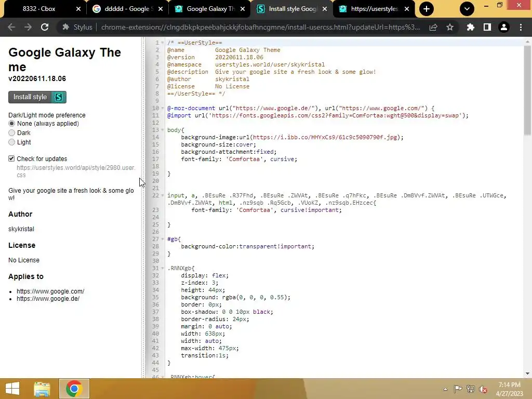Click the Stylus S logo on Install button
532x399 pixels.
pyautogui.click(x=59, y=97)
